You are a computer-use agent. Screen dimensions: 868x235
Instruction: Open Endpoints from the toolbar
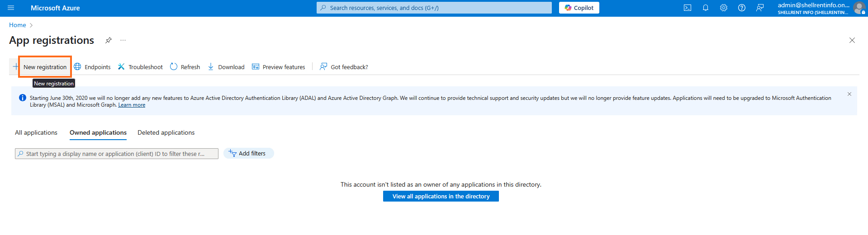point(92,67)
